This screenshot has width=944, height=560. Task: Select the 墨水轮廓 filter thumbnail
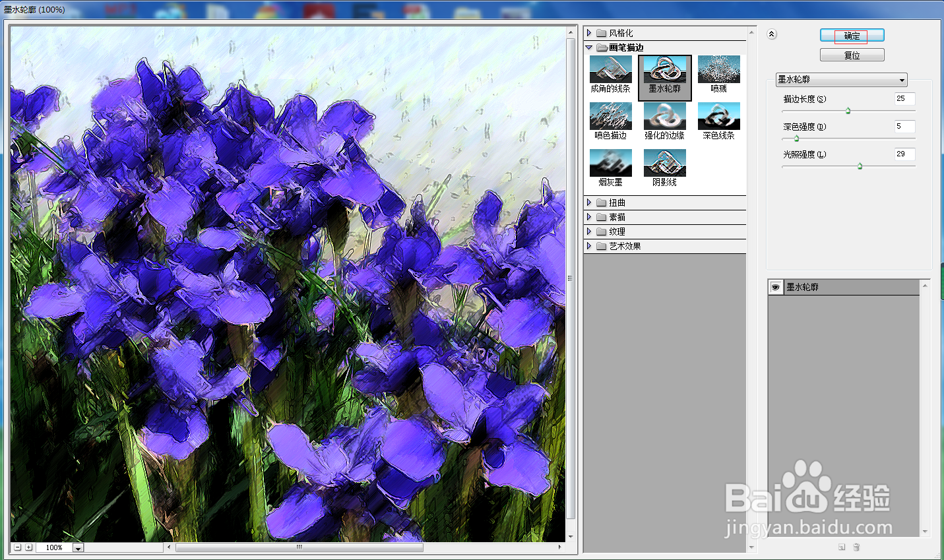[664, 69]
